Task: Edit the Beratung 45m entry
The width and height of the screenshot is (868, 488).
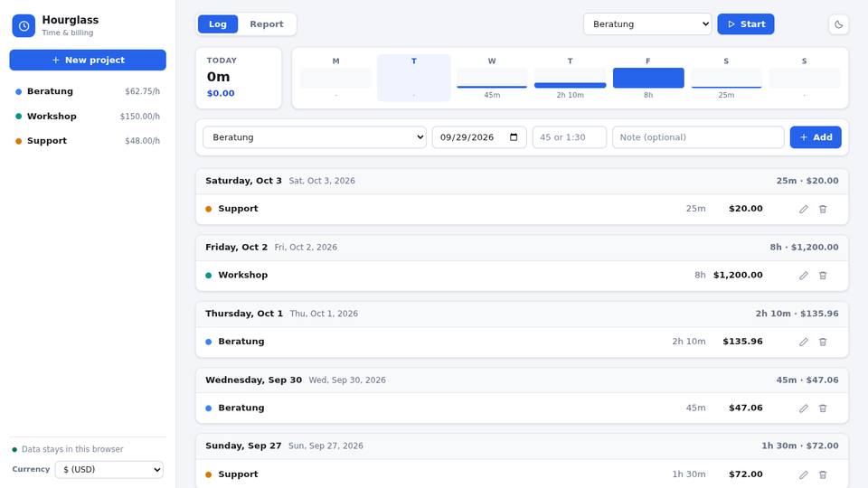Action: click(804, 408)
